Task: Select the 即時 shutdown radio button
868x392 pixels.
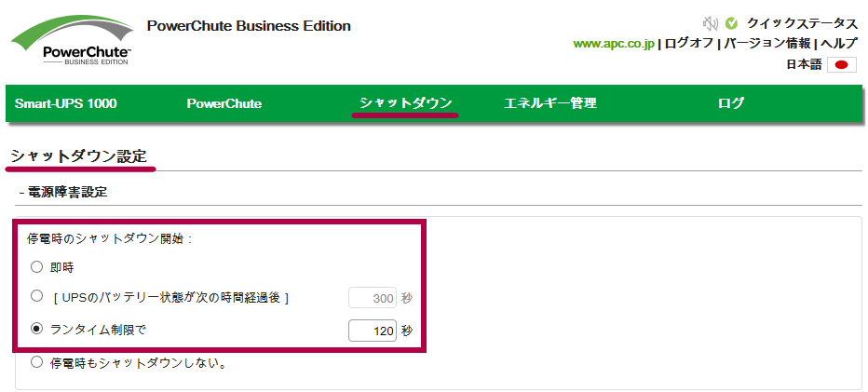Action: pyautogui.click(x=36, y=267)
